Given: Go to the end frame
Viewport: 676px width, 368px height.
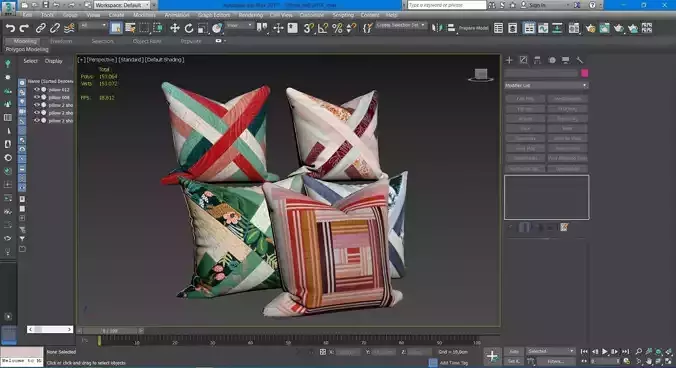Looking at the screenshot, I should click(x=625, y=352).
